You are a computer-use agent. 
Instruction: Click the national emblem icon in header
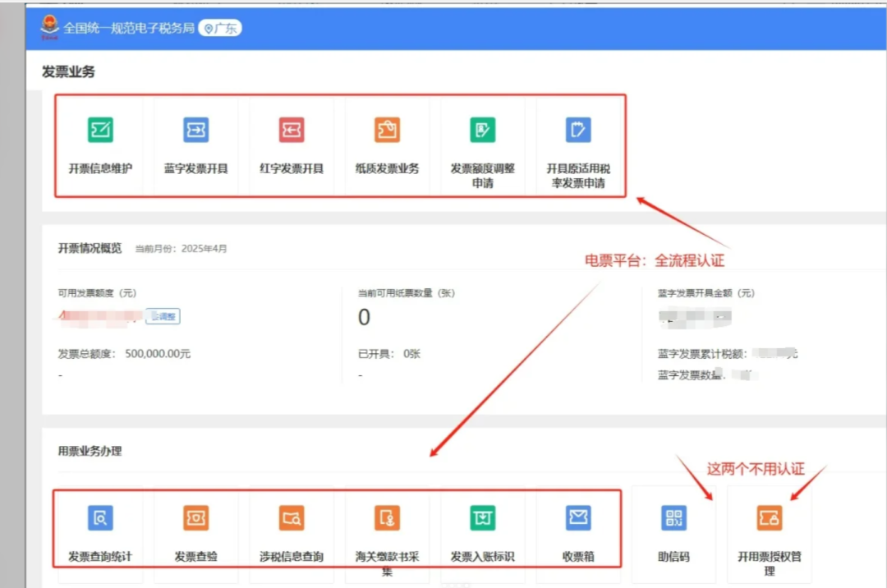(x=49, y=25)
